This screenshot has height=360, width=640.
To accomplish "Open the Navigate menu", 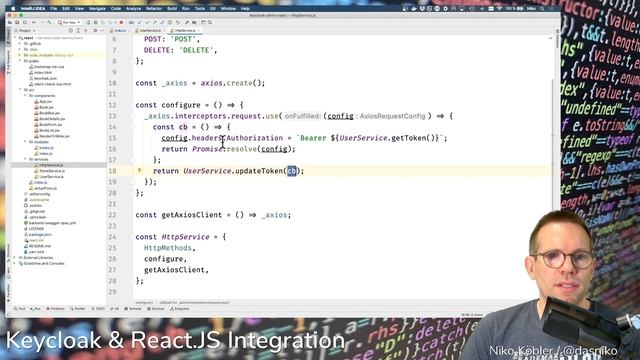I will [x=97, y=8].
